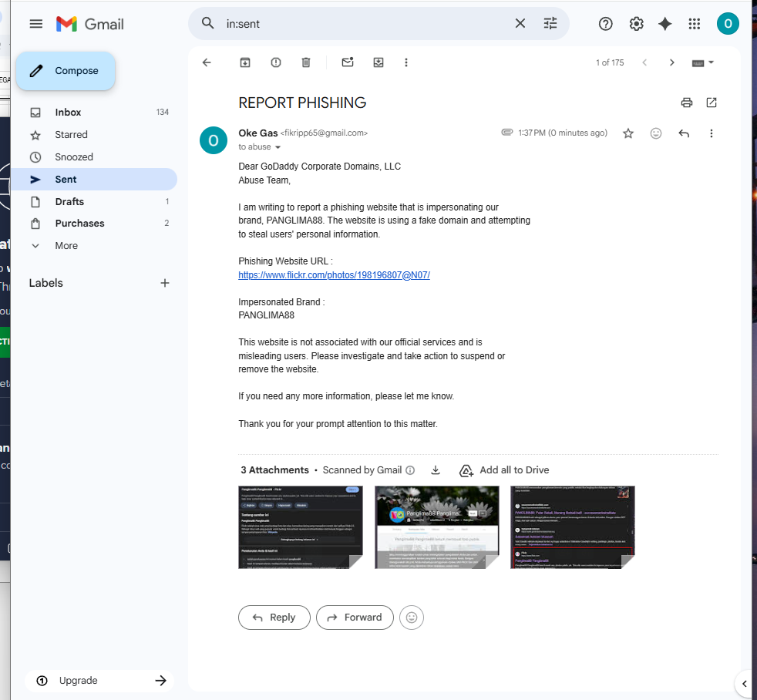The image size is (757, 700).
Task: Click the '1 of 175' counter
Action: pos(610,62)
